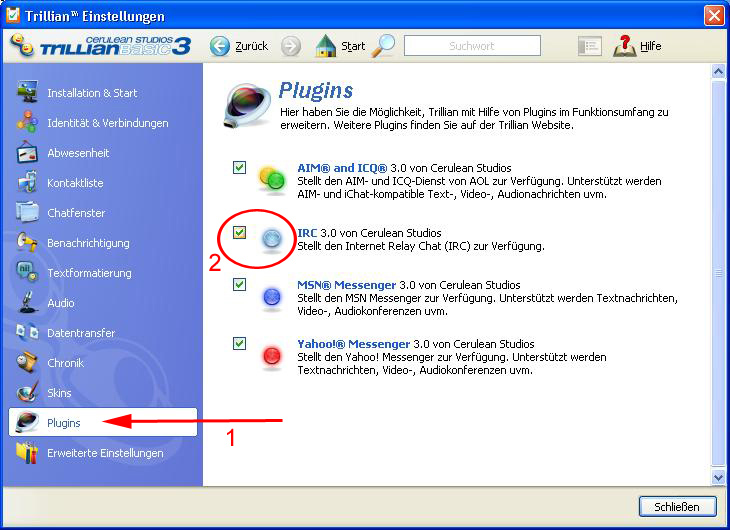
Task: Open Installation & Start settings
Action: point(92,93)
